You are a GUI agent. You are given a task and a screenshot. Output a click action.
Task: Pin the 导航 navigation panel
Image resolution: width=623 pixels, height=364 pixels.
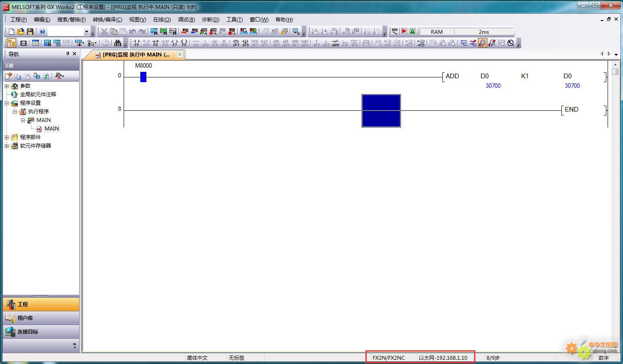[68, 54]
